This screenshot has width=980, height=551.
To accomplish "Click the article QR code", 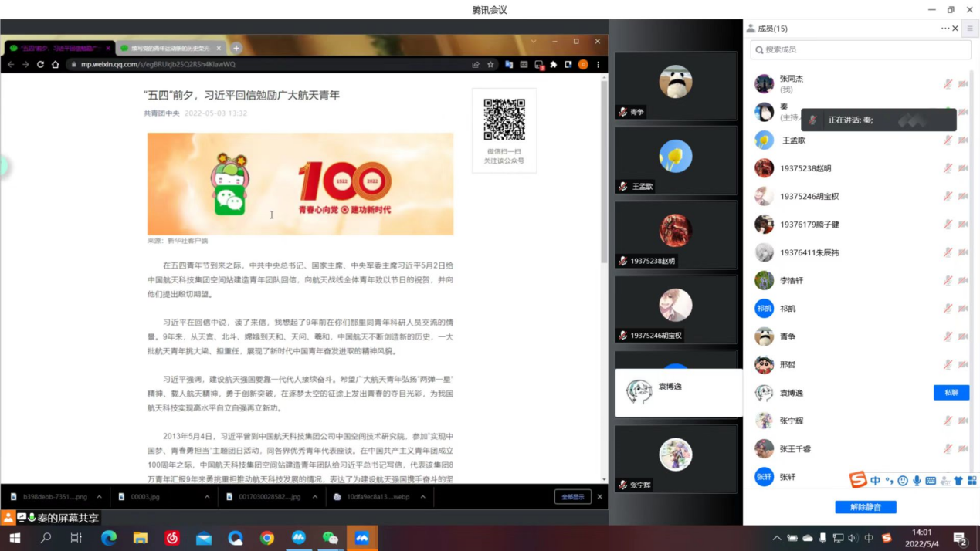I will [x=504, y=120].
